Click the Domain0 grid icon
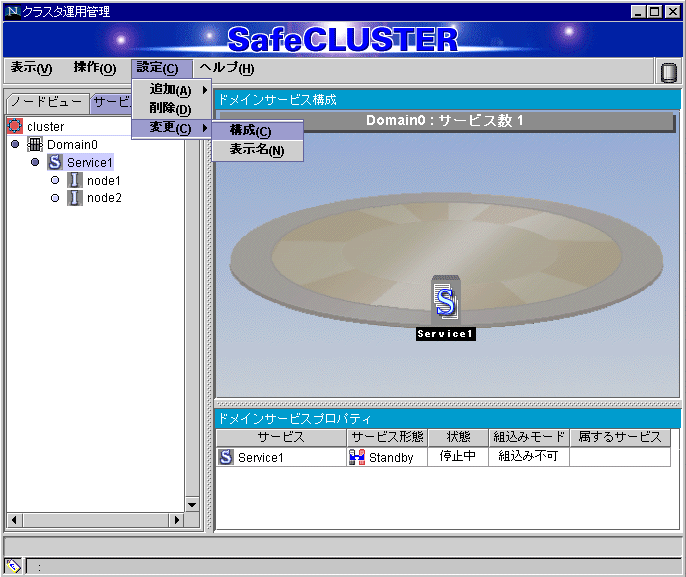This screenshot has height=577, width=686. pos(35,145)
